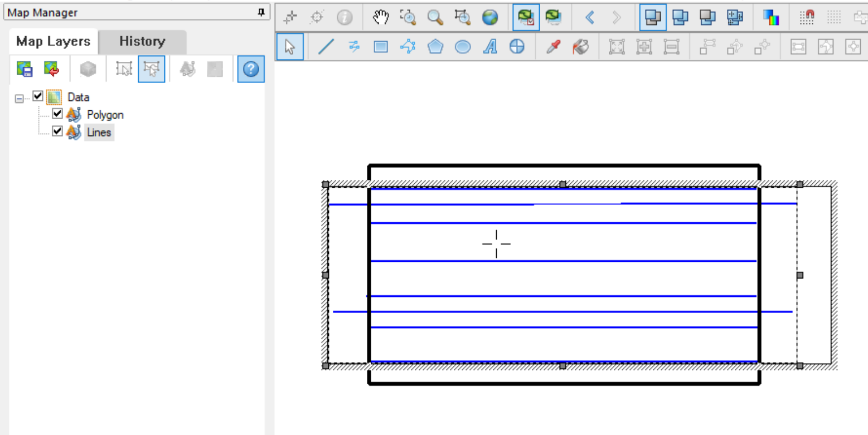
Task: Open the rainbow color palette tool
Action: [x=770, y=18]
